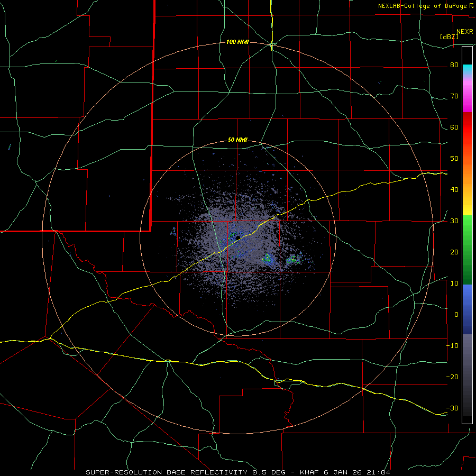Click the black radar site dot at map center
The height and width of the screenshot is (476, 476).
[238, 237]
